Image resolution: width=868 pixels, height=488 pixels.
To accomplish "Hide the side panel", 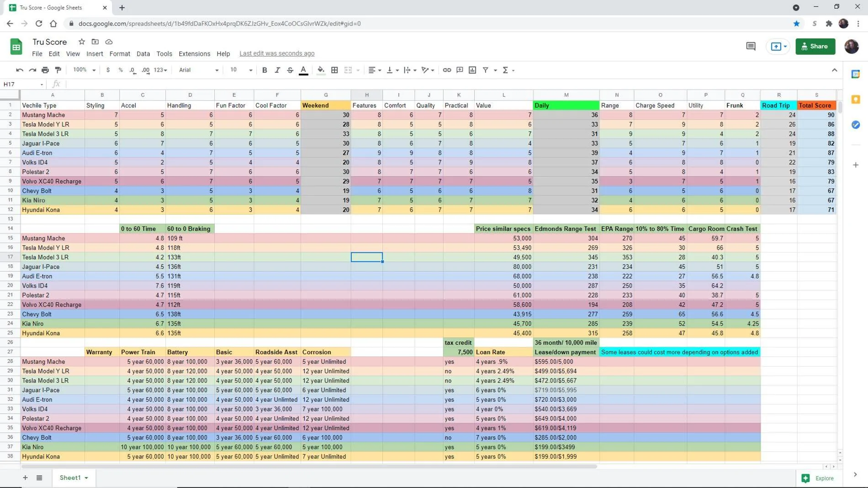I will 855,474.
